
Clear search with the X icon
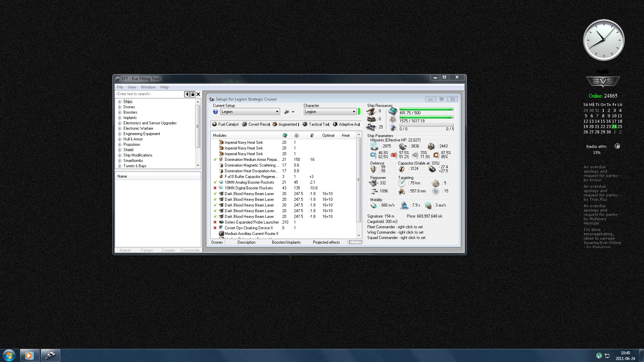198,94
